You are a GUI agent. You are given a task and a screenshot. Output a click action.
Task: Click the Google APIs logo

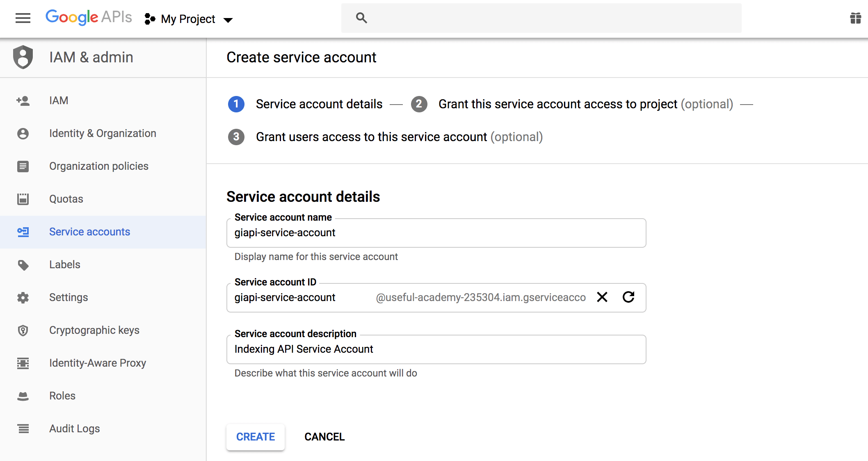click(x=89, y=17)
